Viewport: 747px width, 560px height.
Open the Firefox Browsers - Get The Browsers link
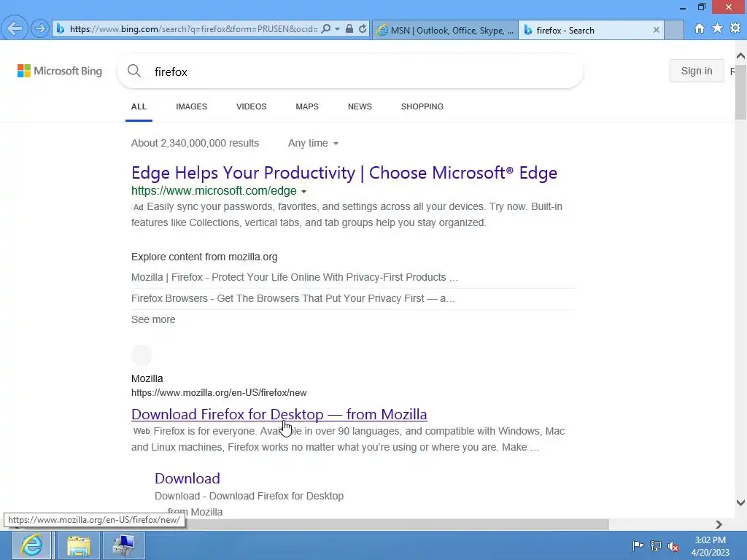click(x=293, y=298)
